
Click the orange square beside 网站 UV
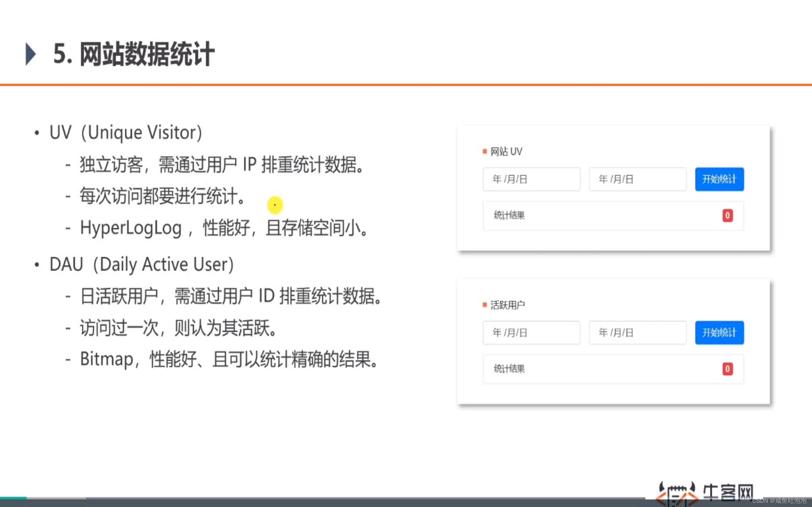pos(485,151)
